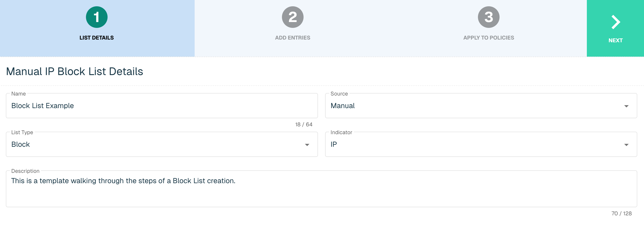Image resolution: width=644 pixels, height=227 pixels.
Task: Open the List Type dropdown showing Block
Action: pyautogui.click(x=162, y=144)
